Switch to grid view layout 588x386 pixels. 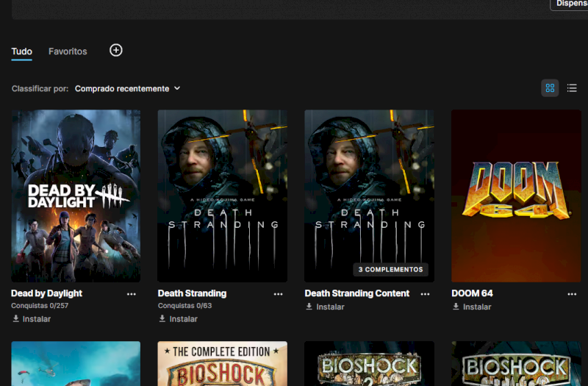click(550, 88)
